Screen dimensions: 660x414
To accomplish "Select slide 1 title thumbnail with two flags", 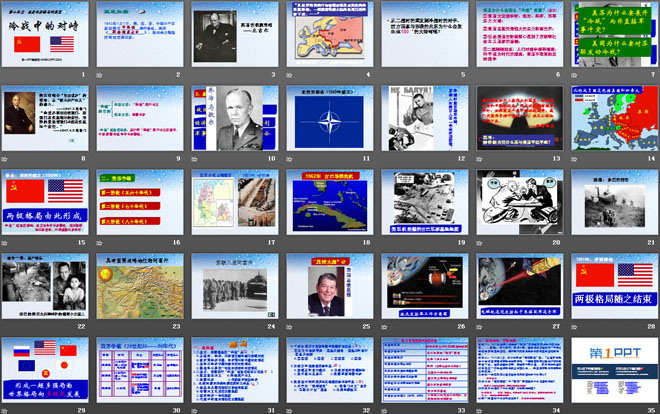I will point(45,34).
